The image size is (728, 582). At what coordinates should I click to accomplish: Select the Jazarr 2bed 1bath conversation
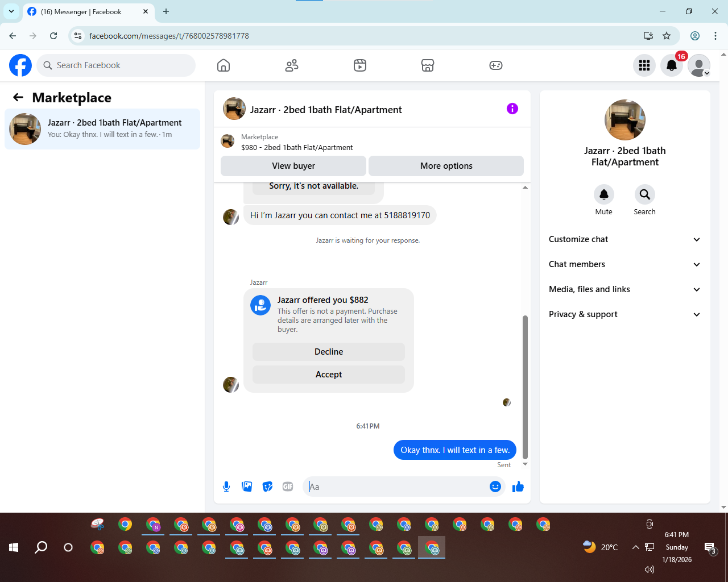point(102,129)
